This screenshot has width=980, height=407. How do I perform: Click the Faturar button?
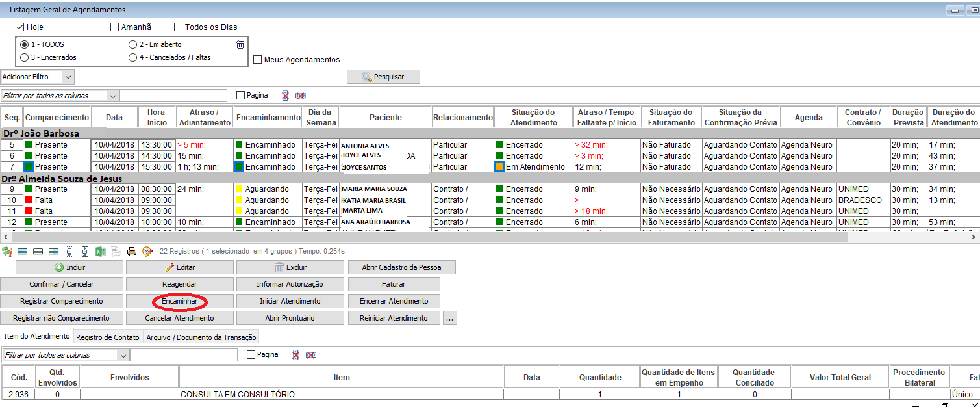(394, 284)
